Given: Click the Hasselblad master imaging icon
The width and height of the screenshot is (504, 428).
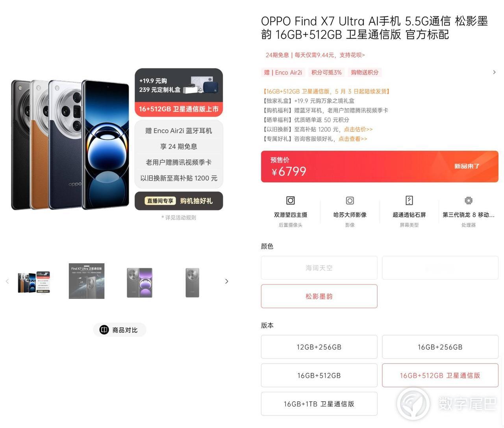Looking at the screenshot, I should [350, 200].
